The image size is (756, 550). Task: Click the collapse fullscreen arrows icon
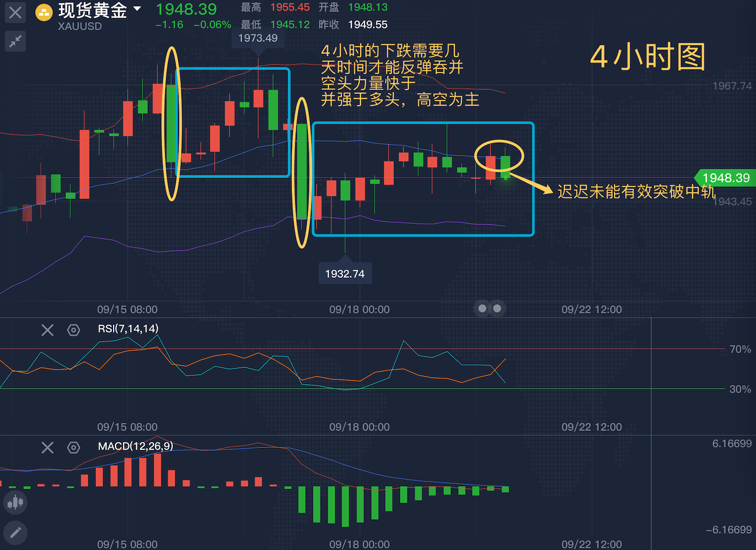tap(16, 41)
